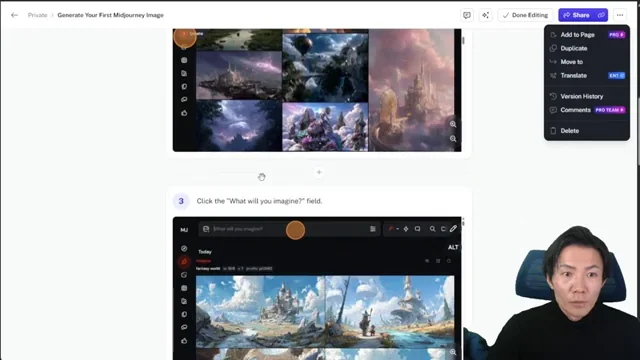Click the Add to Page page icon
This screenshot has height=360, width=640.
pyautogui.click(x=553, y=35)
